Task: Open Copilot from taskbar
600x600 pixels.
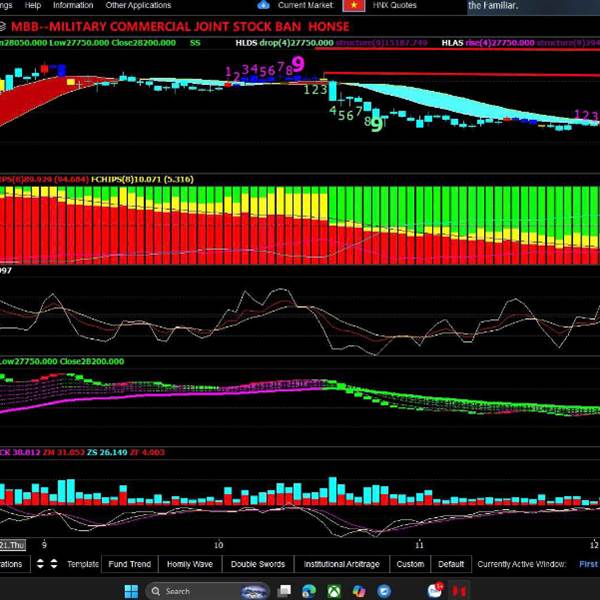Action: pos(359,591)
